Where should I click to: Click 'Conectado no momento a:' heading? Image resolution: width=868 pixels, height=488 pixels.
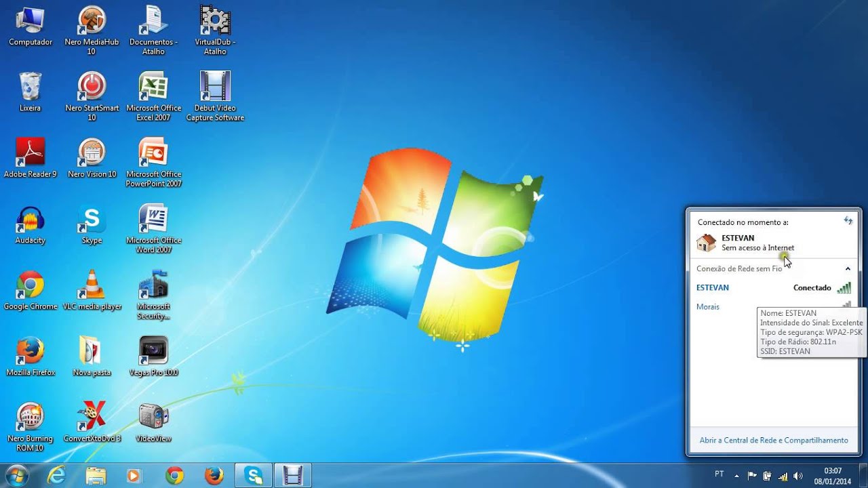coord(743,222)
